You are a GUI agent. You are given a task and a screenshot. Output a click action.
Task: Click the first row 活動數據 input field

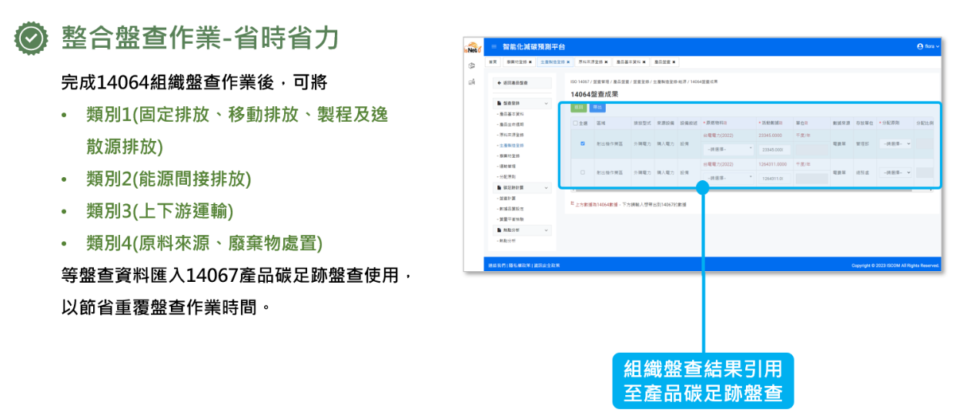pyautogui.click(x=774, y=150)
